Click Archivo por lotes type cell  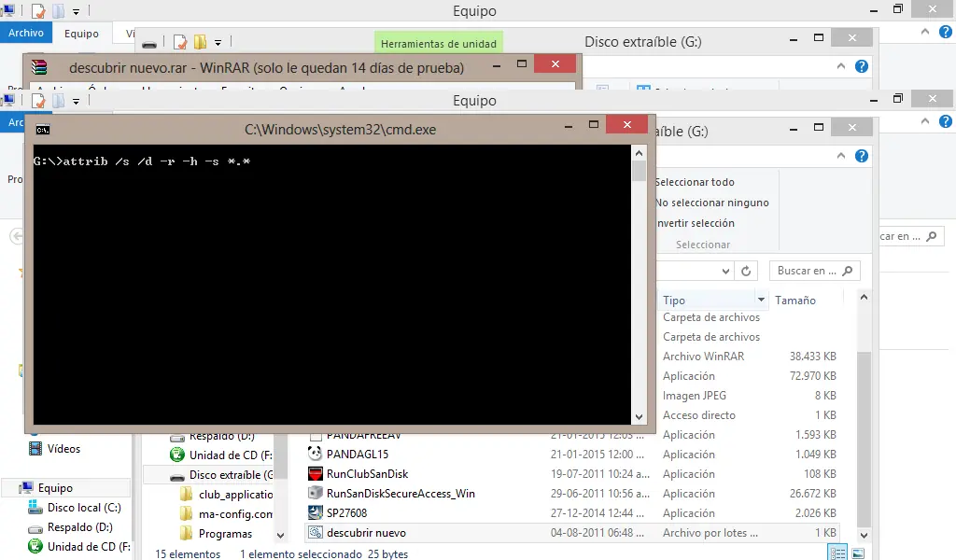click(x=710, y=533)
